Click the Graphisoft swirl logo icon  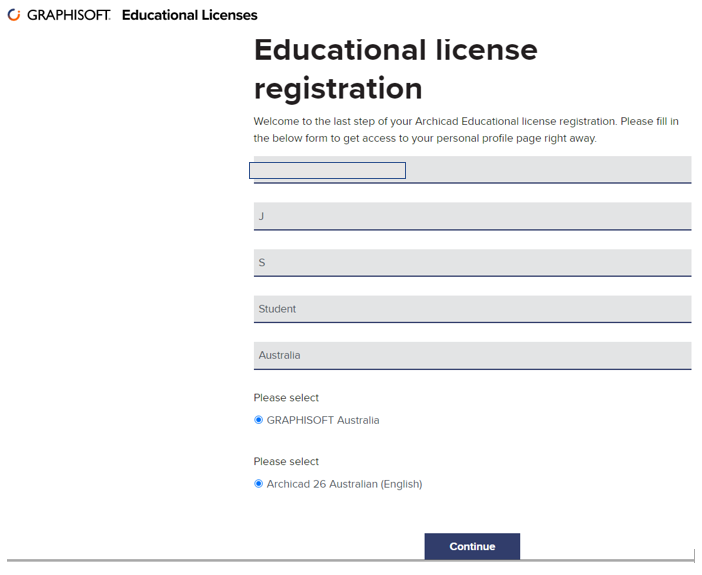[x=14, y=15]
